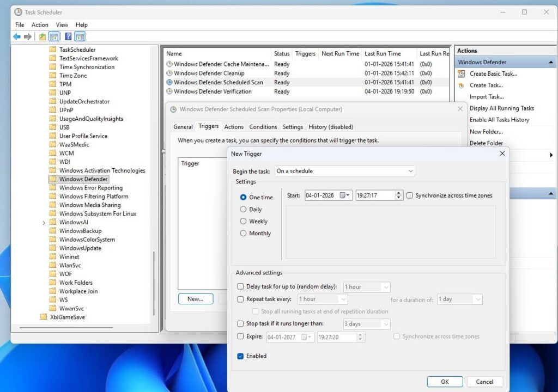This screenshot has height=392, width=558.
Task: Click Cancel in the New Trigger dialog
Action: [484, 382]
